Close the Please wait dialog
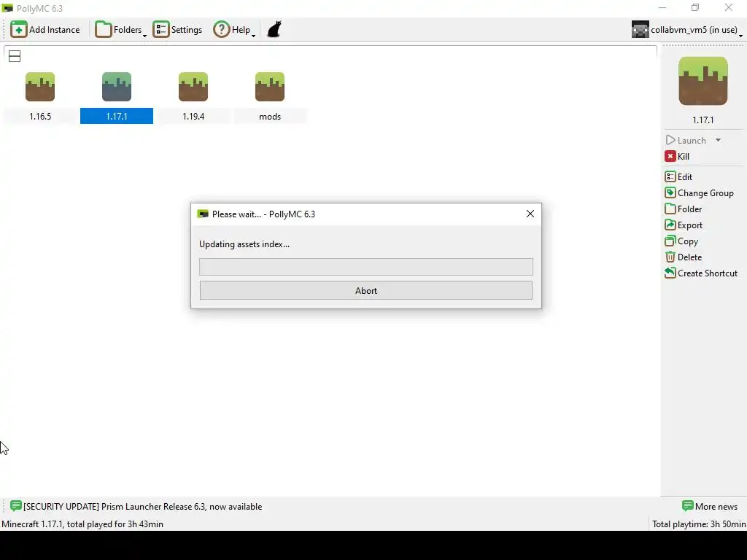The image size is (747, 560). pyautogui.click(x=530, y=214)
